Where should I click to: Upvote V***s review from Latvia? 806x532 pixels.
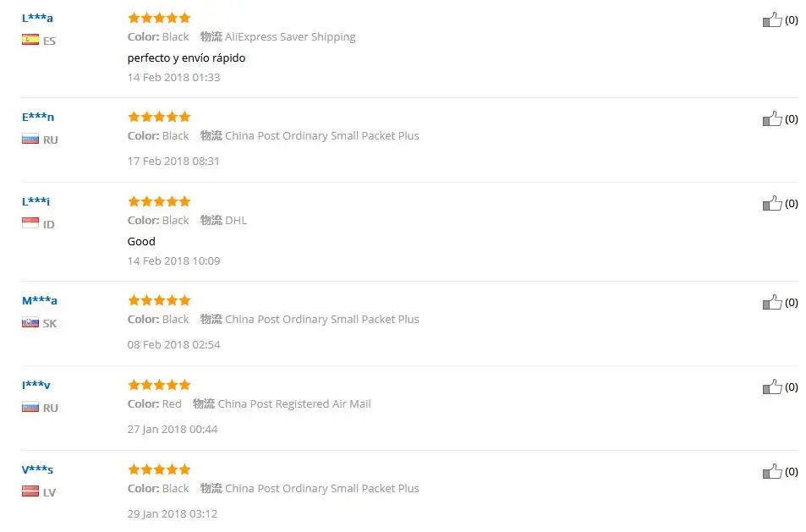click(x=772, y=471)
